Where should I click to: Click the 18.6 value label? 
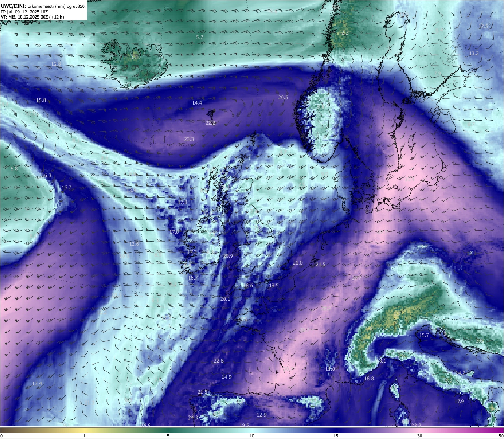248,286
